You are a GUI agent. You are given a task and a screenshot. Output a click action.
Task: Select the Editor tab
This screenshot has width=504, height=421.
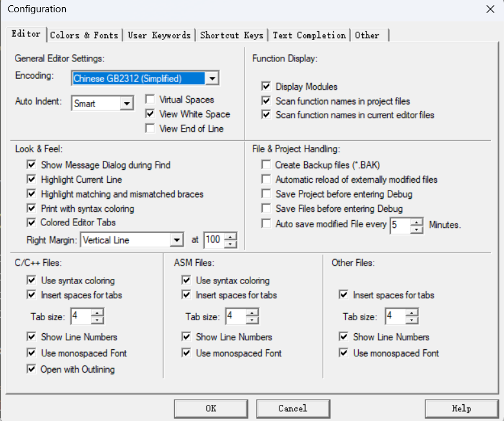coord(26,34)
